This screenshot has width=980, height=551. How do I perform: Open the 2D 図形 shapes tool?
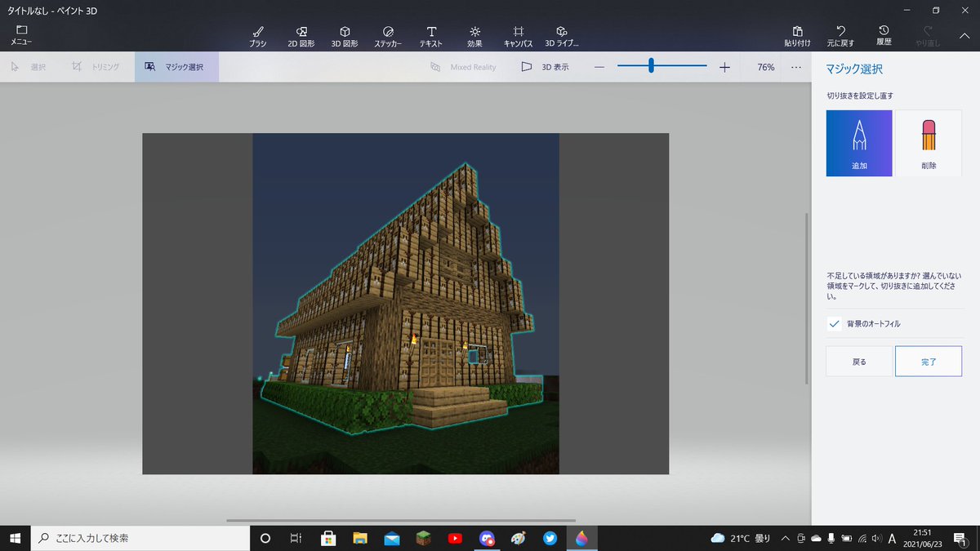pyautogui.click(x=301, y=36)
